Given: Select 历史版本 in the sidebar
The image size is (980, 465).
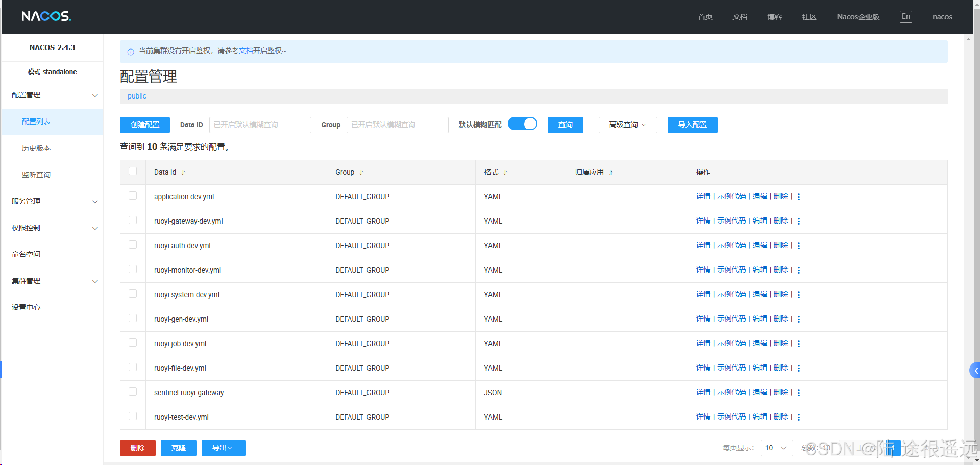Looking at the screenshot, I should coord(52,149).
